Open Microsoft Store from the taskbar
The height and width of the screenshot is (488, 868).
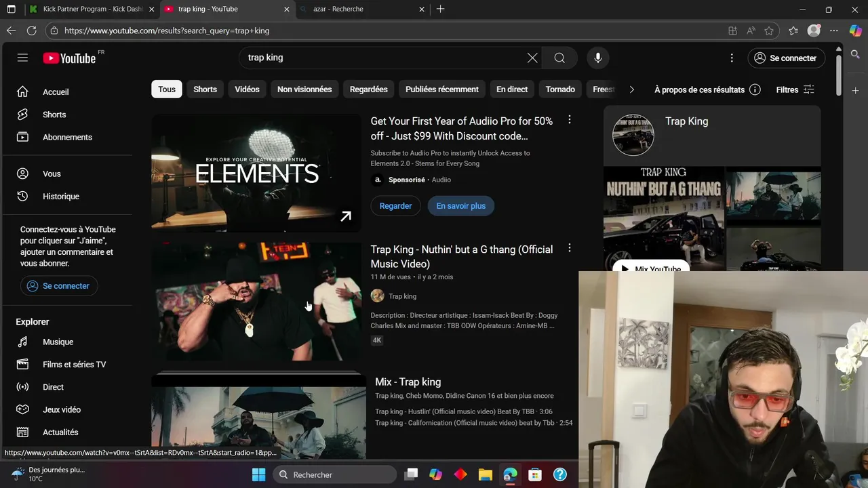tap(535, 474)
